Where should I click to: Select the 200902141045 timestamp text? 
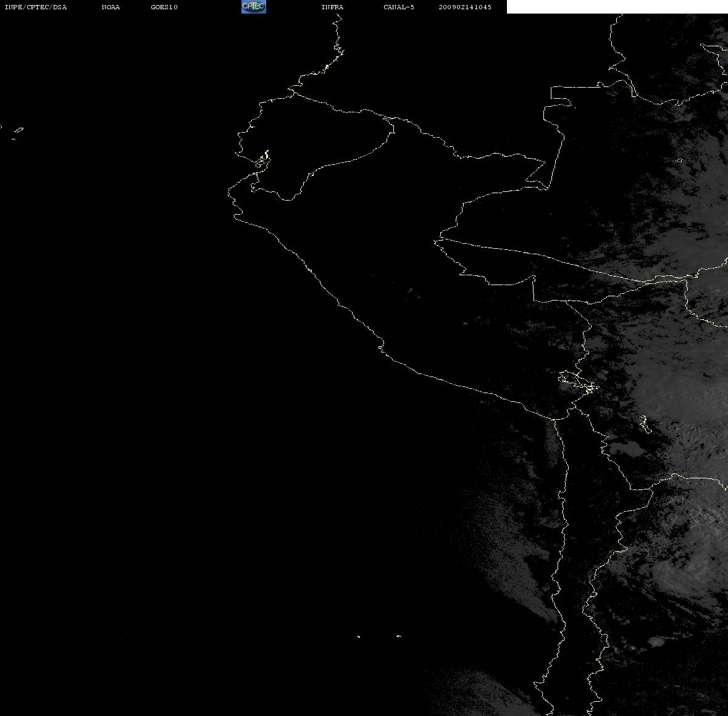click(x=465, y=7)
